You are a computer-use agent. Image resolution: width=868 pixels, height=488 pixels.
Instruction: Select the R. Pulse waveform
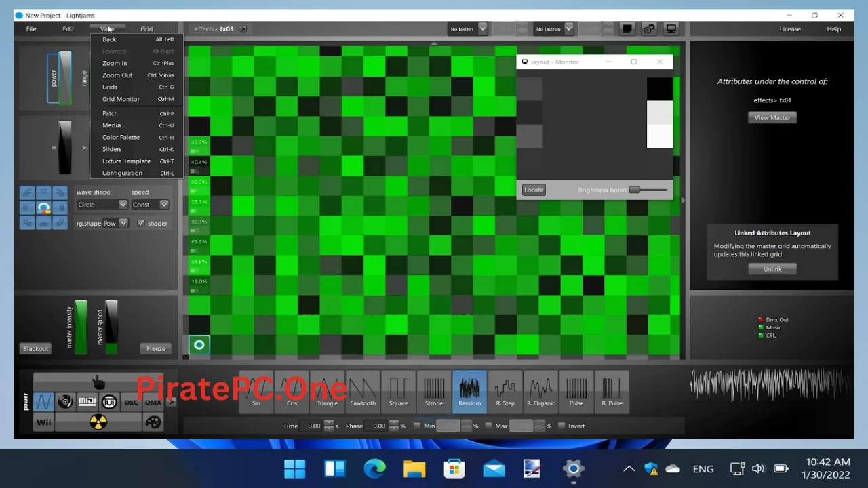pyautogui.click(x=612, y=392)
